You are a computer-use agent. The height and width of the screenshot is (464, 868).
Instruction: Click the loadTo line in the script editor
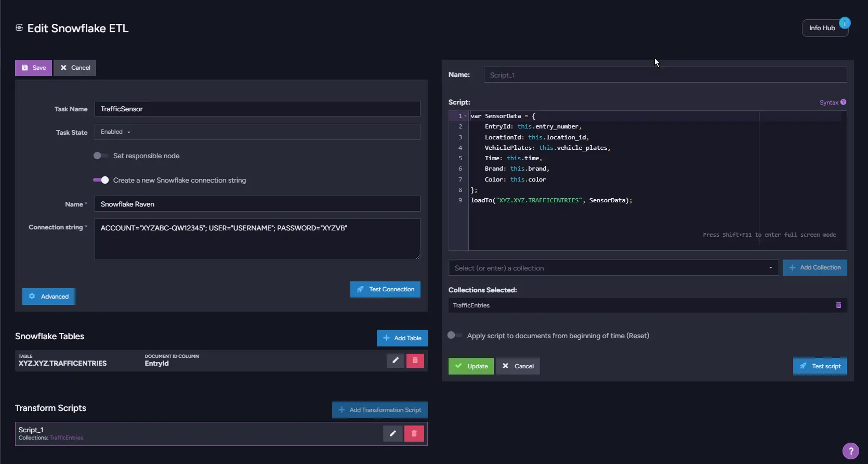[x=551, y=200]
